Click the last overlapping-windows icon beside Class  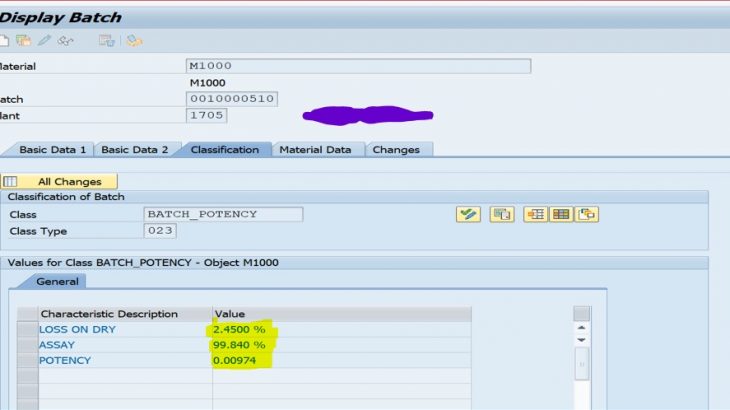tap(587, 214)
